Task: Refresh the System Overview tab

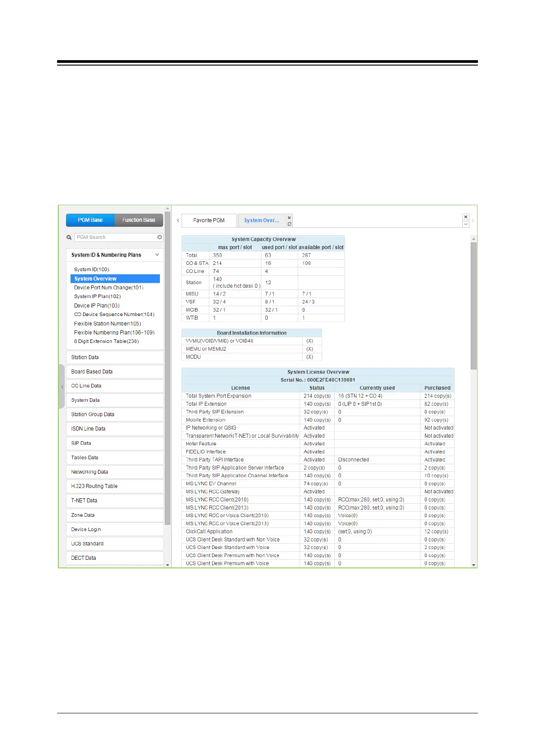Action: 289,224
